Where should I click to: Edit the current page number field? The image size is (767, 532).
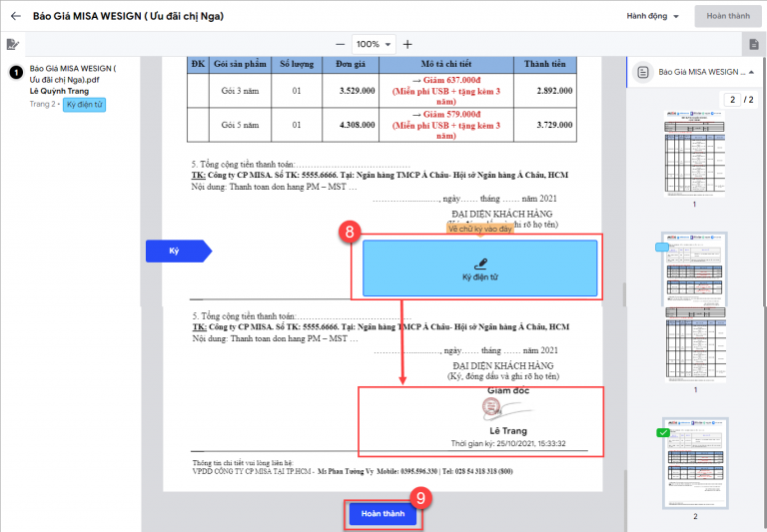pos(732,100)
